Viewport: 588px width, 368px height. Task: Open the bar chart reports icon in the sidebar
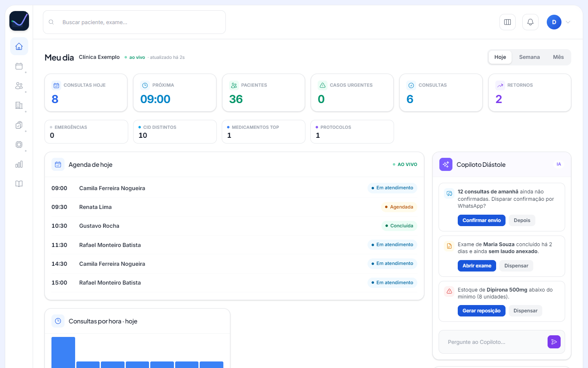click(19, 164)
